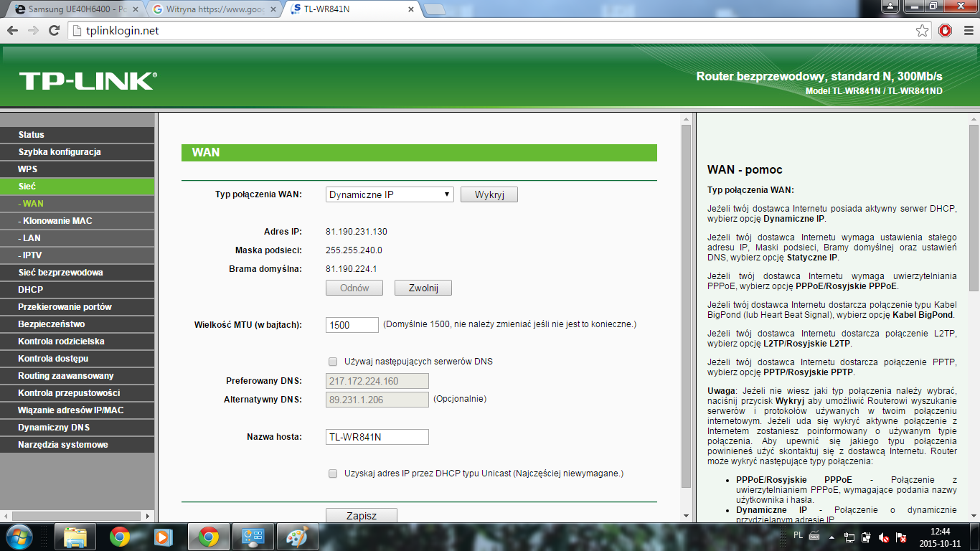Click the muted volume tray icon
This screenshot has height=551, width=980.
pyautogui.click(x=884, y=537)
